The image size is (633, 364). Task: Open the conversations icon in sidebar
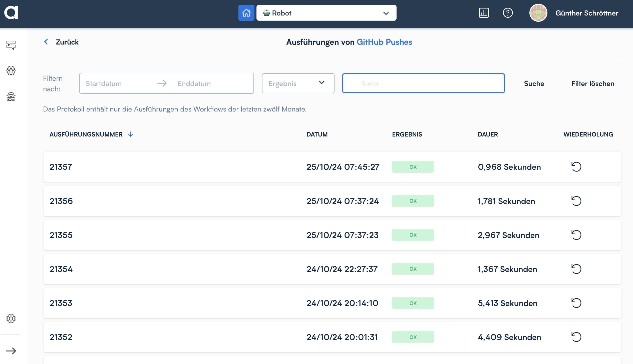point(11,45)
